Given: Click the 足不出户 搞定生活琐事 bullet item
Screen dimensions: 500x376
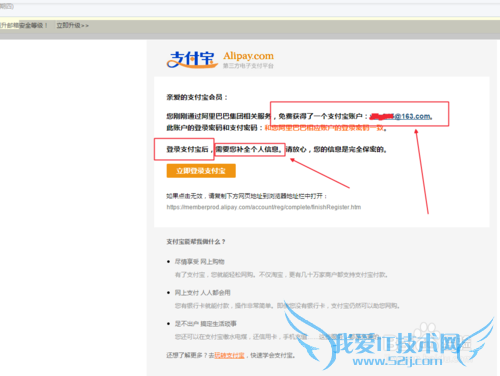Looking at the screenshot, I should 205,323.
